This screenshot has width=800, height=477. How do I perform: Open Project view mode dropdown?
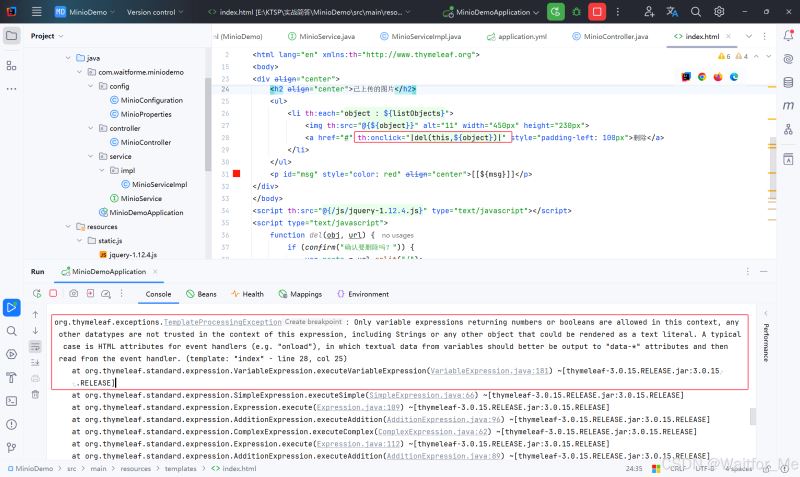pos(47,36)
